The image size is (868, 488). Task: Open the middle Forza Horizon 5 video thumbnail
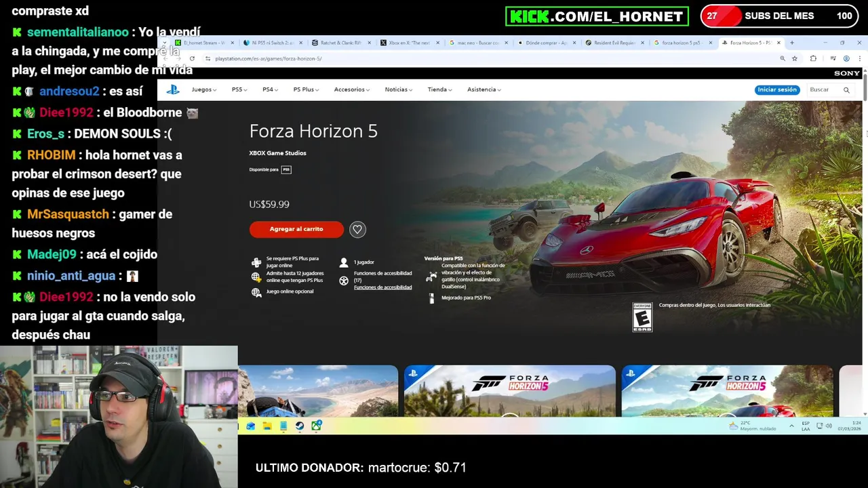[x=510, y=390]
